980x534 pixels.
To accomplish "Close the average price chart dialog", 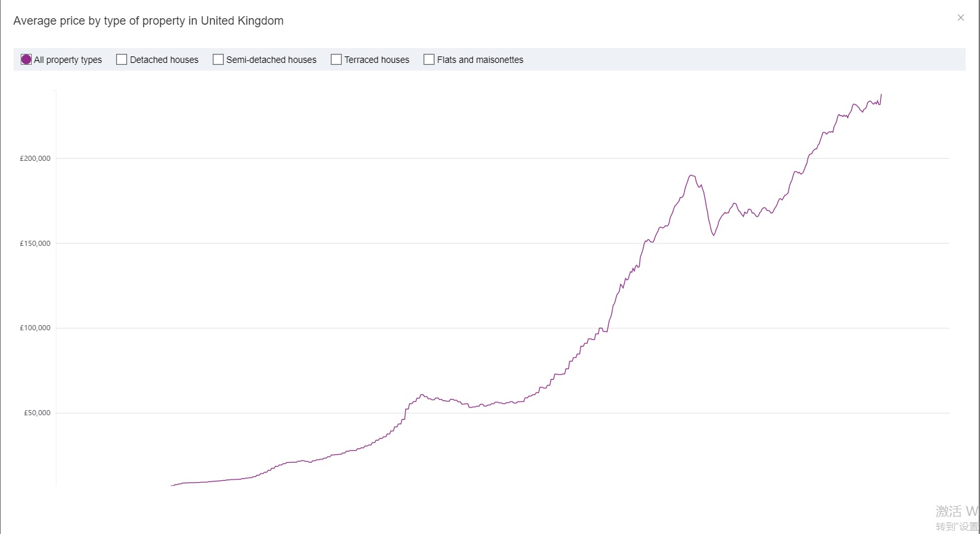I will [961, 18].
